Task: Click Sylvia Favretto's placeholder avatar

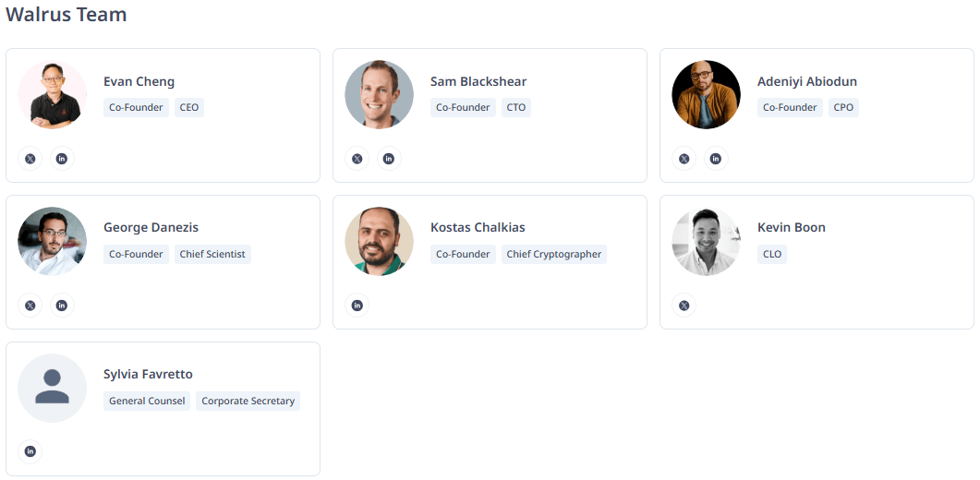Action: pyautogui.click(x=53, y=388)
